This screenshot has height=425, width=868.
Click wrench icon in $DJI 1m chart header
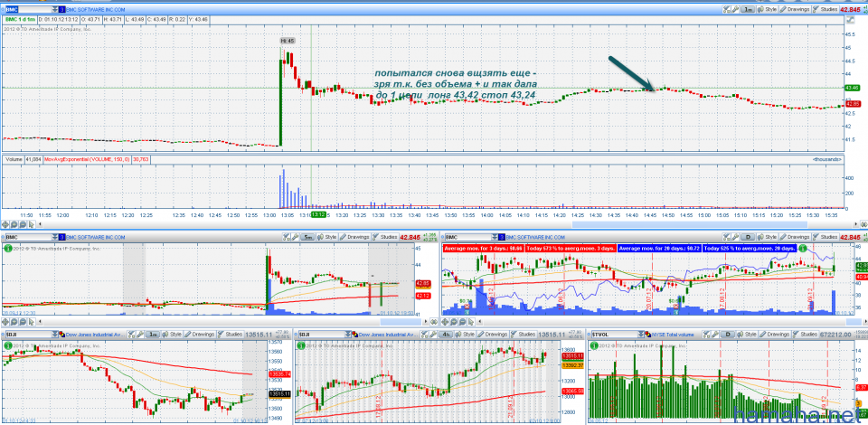point(140,335)
